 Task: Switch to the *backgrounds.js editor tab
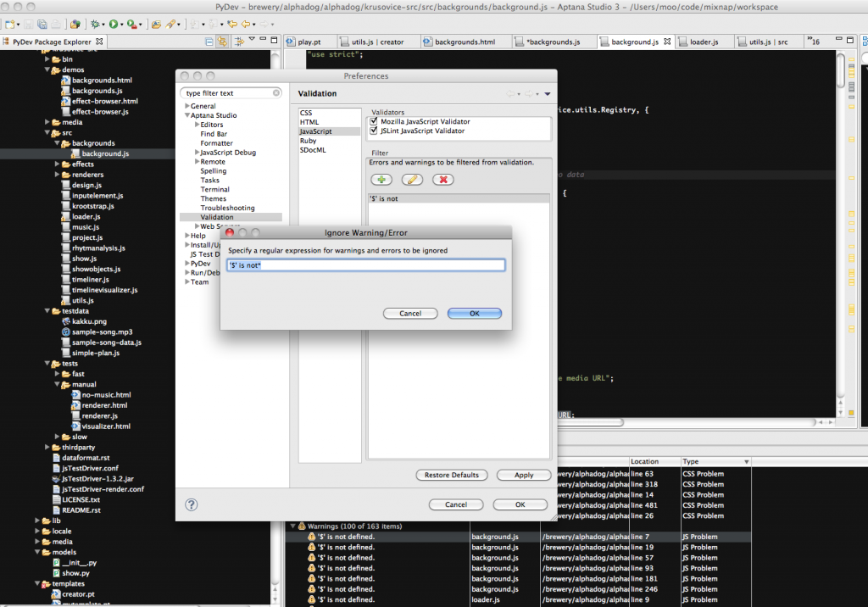click(x=553, y=42)
